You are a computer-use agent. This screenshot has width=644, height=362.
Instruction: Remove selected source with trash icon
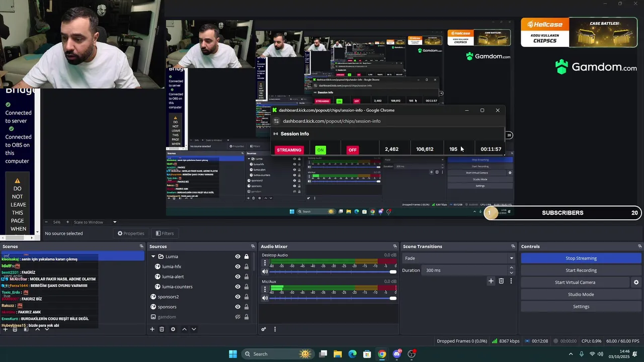click(x=162, y=329)
